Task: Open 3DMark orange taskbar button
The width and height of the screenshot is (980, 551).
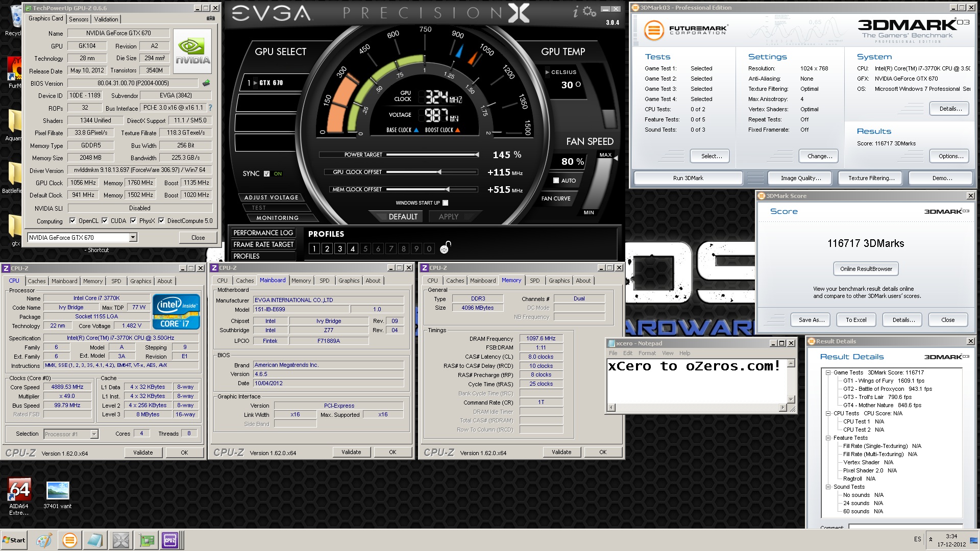Action: (x=69, y=540)
